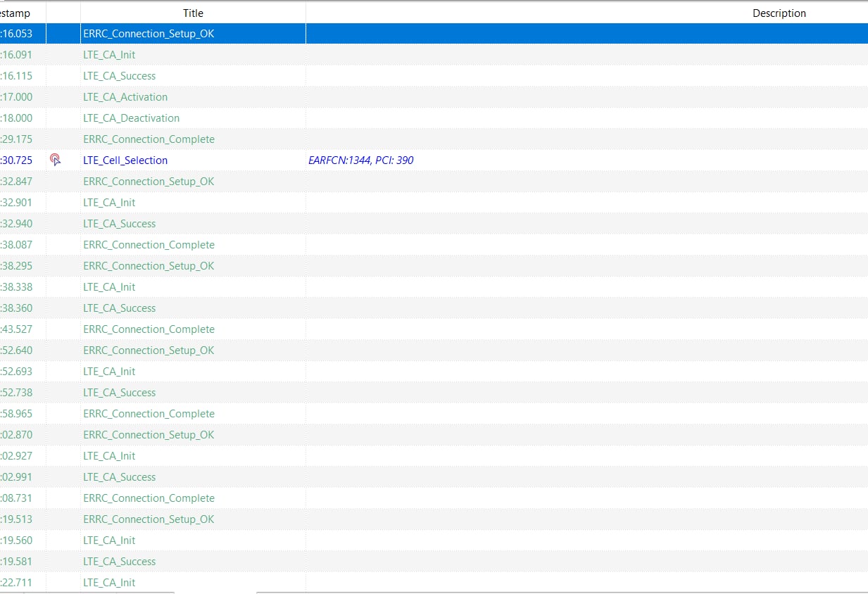Viewport: 868px width, 594px height.
Task: Select the highlighted ERRC_Connection_Setup_OK row at 16.053
Action: pos(434,33)
